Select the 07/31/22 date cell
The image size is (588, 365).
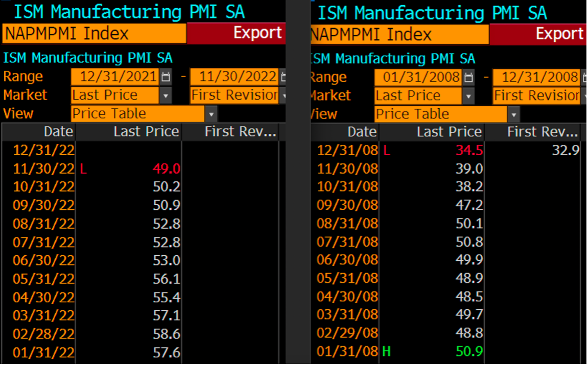click(44, 242)
